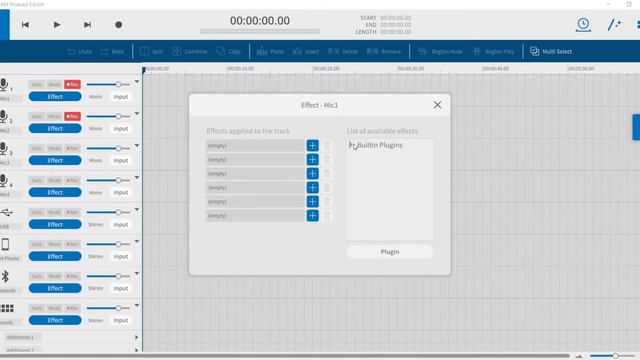Expand Mic 3 track dropdown arrow
Viewport: 640px width, 360px height.
click(x=137, y=146)
